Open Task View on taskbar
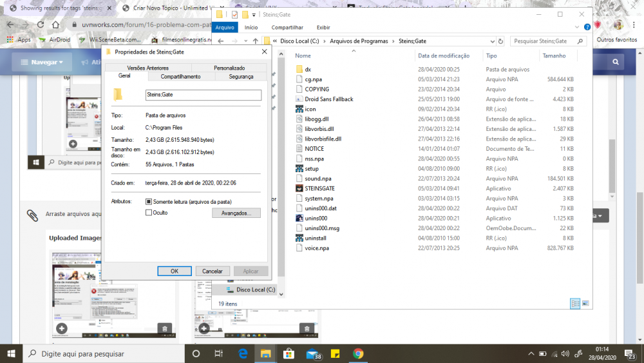Image resolution: width=644 pixels, height=363 pixels. pyautogui.click(x=218, y=353)
